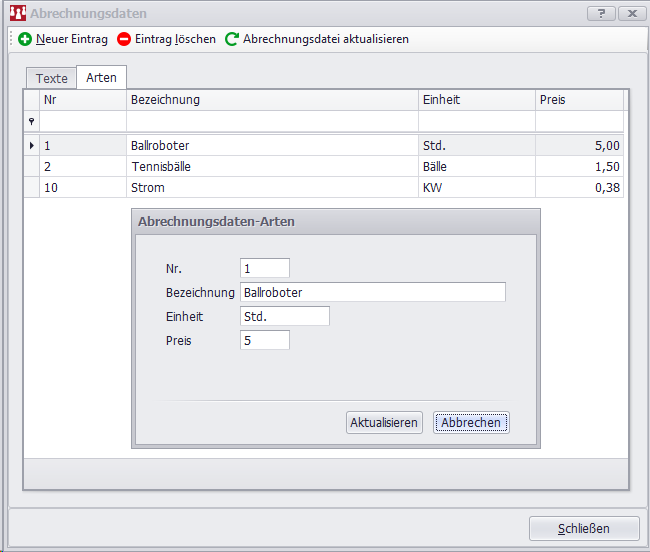Screen dimensions: 650x552
Task: Select the Arten tab
Action: point(101,78)
